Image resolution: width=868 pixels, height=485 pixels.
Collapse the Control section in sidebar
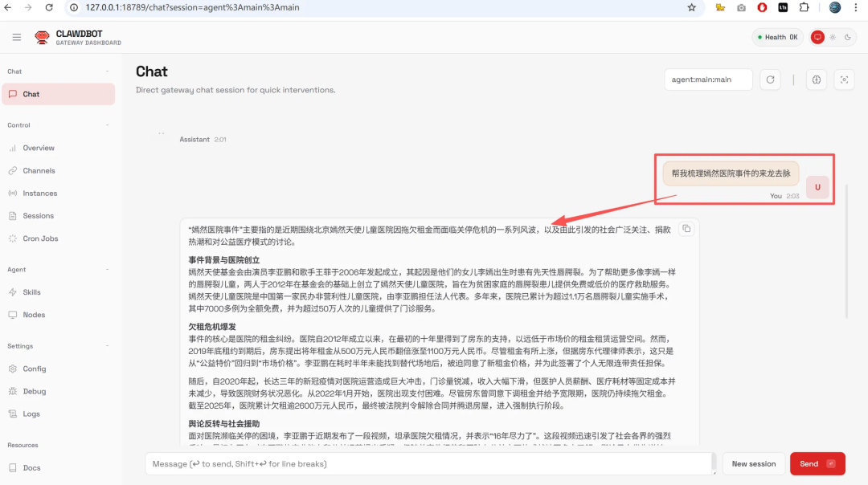pos(107,125)
